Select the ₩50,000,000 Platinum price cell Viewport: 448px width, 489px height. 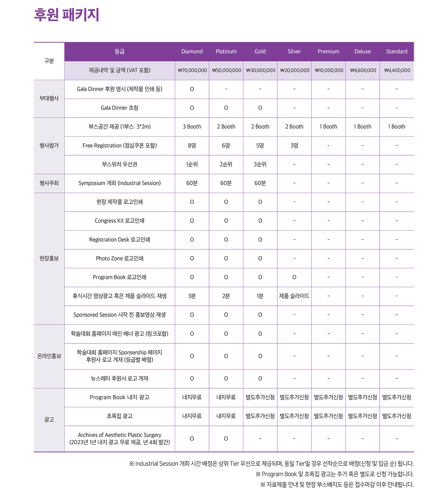[226, 70]
